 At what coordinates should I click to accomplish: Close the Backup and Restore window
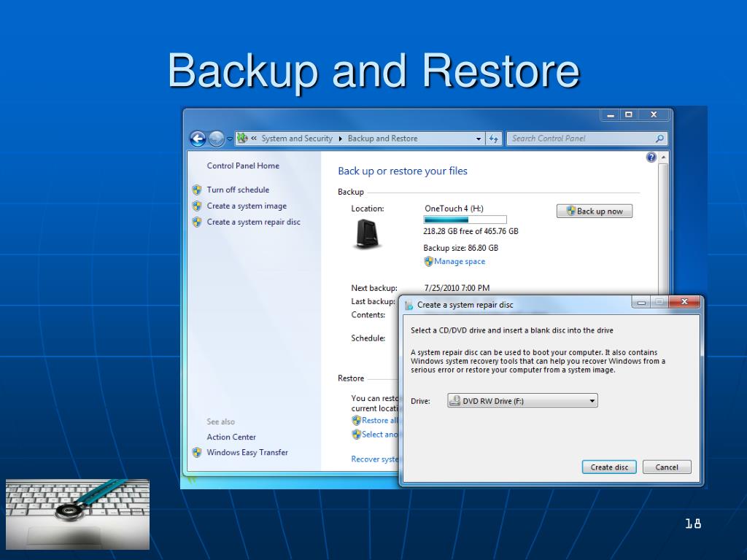[x=654, y=114]
